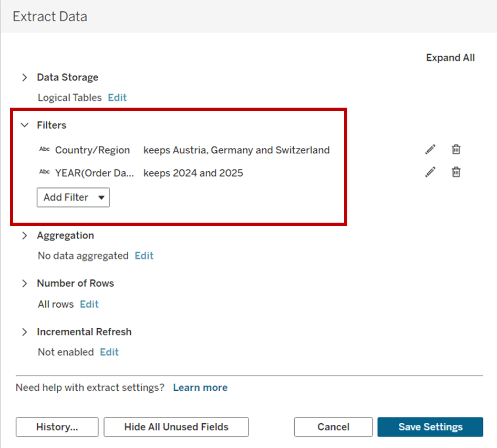Click the Hide All Unused Fields button
Viewport: 497px width, 448px height.
176,427
